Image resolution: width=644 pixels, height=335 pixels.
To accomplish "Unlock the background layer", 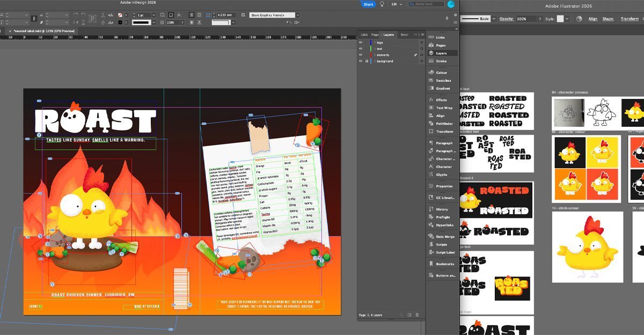I will coord(366,61).
